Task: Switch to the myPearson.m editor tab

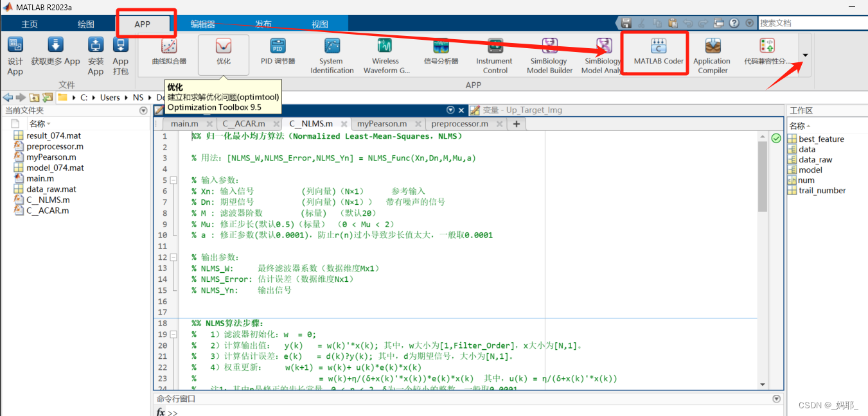Action: click(382, 124)
